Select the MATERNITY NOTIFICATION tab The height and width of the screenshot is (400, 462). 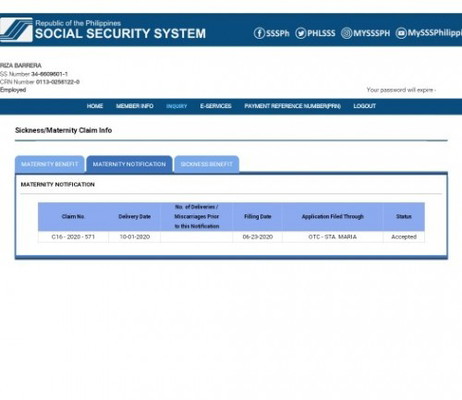129,164
